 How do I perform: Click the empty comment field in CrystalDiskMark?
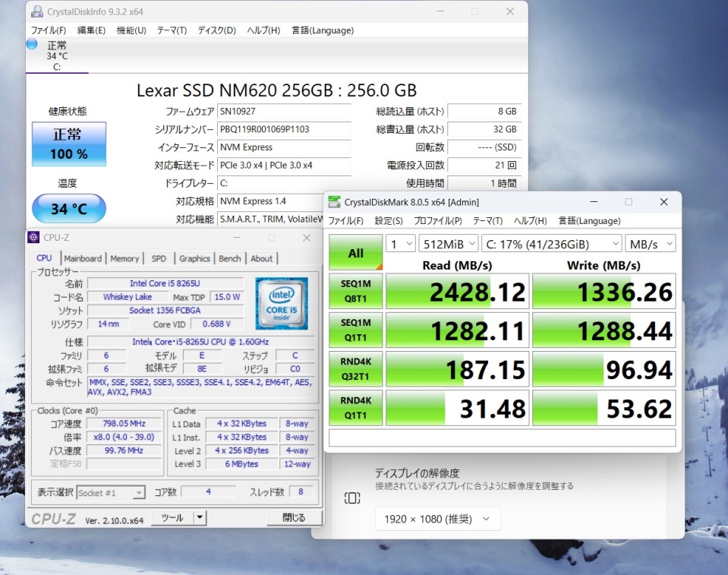502,438
